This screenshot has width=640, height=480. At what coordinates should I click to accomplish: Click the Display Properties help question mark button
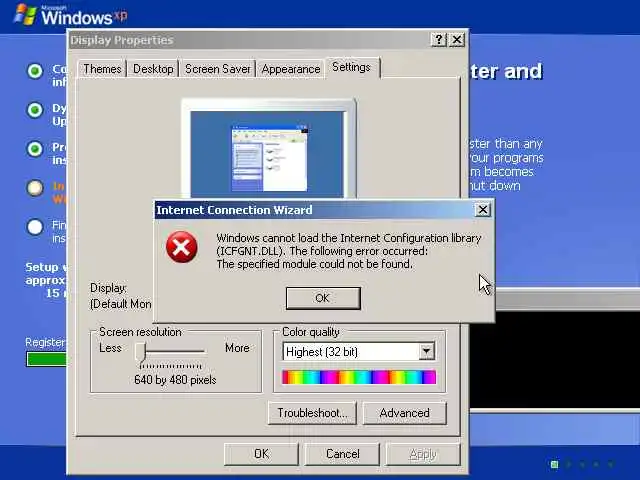[438, 40]
